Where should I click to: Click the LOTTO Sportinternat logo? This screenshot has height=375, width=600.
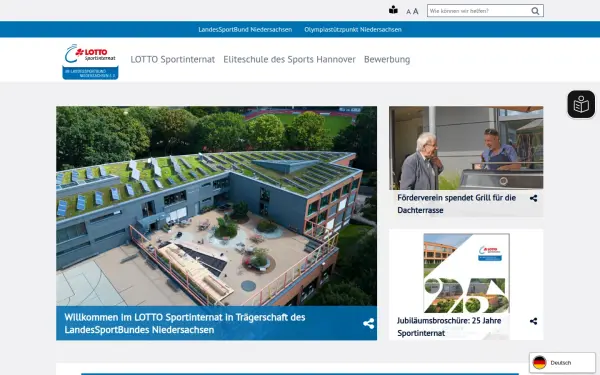90,61
